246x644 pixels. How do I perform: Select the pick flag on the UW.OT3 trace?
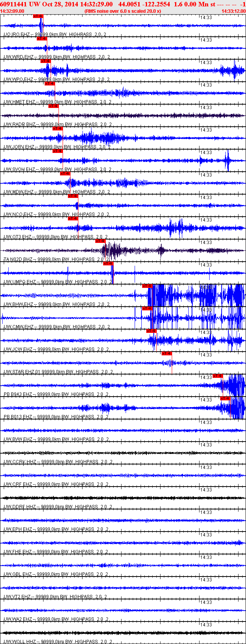coord(73,219)
